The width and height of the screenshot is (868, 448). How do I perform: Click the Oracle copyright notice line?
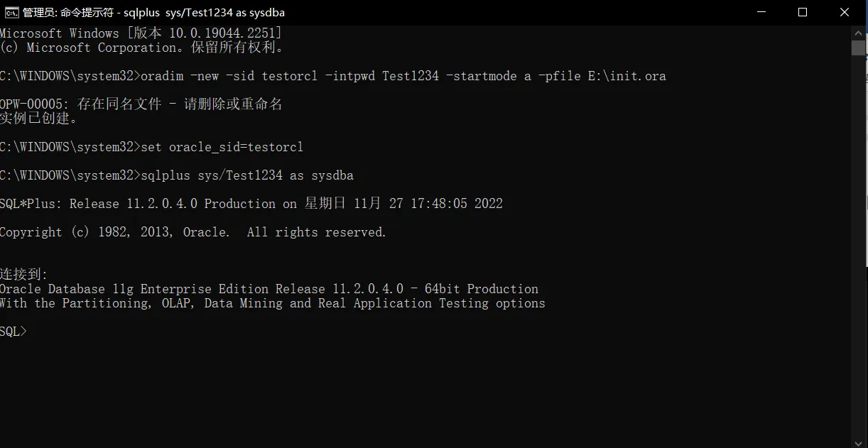[x=192, y=232]
